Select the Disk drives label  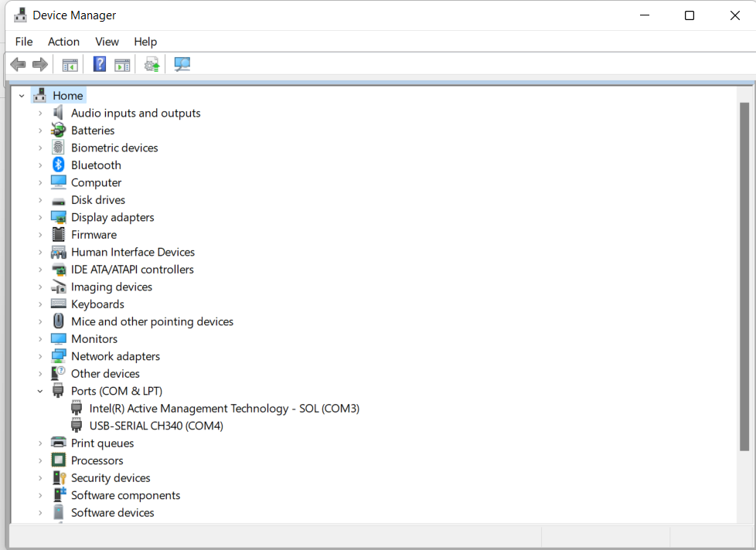coord(98,200)
